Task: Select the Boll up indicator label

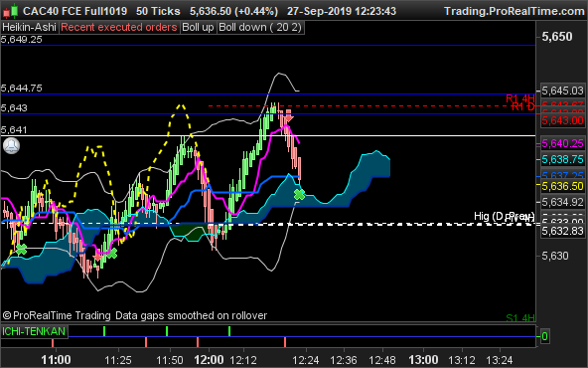Action: [x=198, y=28]
